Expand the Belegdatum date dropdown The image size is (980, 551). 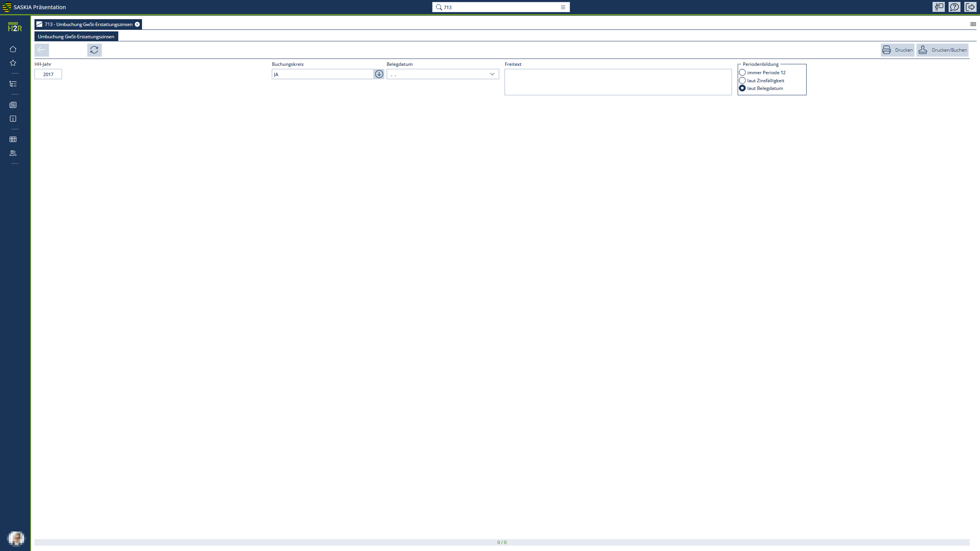click(492, 74)
